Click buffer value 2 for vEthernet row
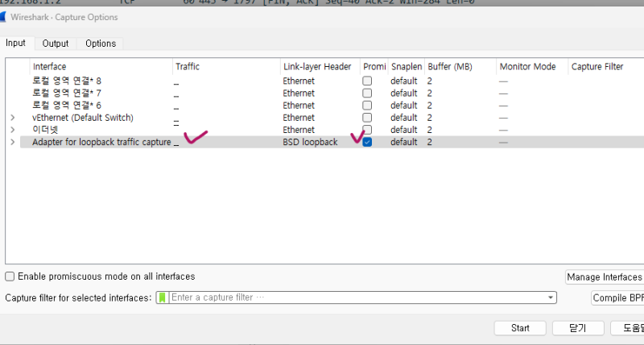 (430, 118)
